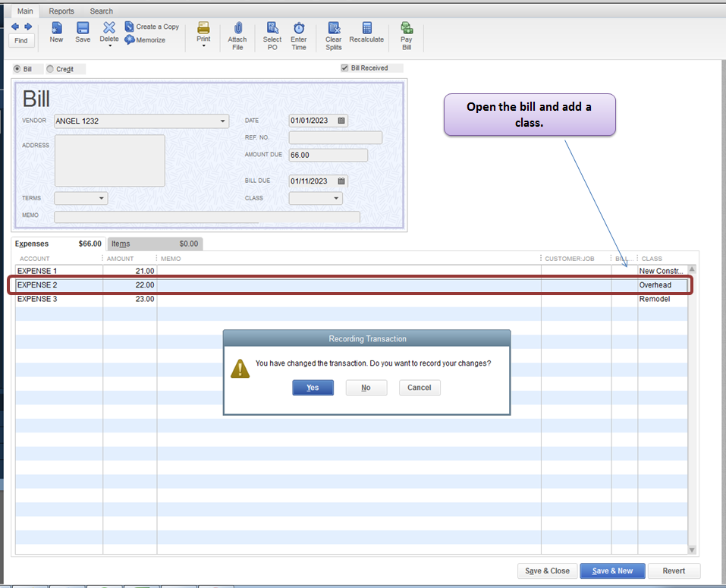Click the 22.00 amount cell
The height and width of the screenshot is (588, 726).
pos(130,285)
